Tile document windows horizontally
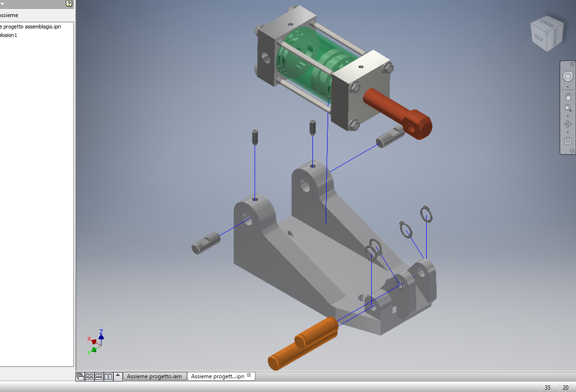The height and width of the screenshot is (392, 576). coord(99,377)
